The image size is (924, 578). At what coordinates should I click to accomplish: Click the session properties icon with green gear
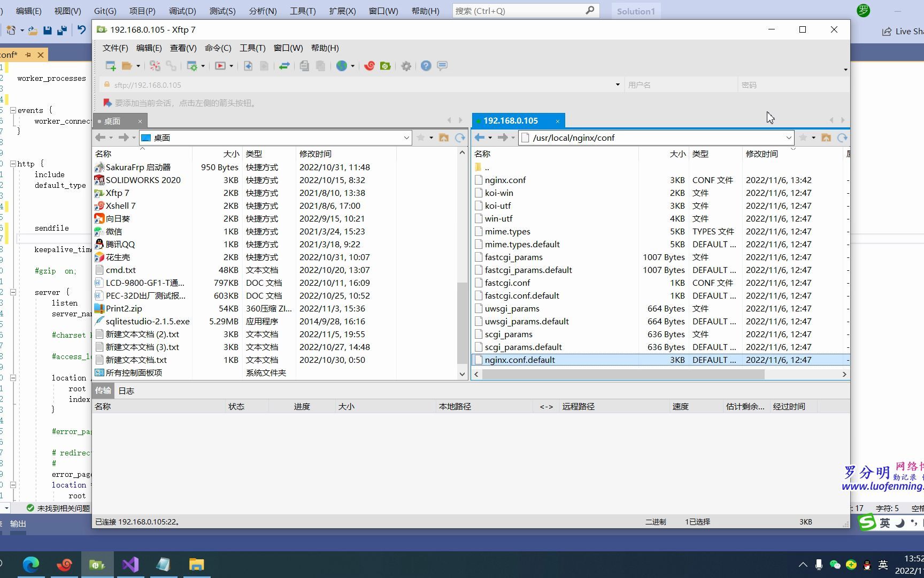pyautogui.click(x=192, y=66)
